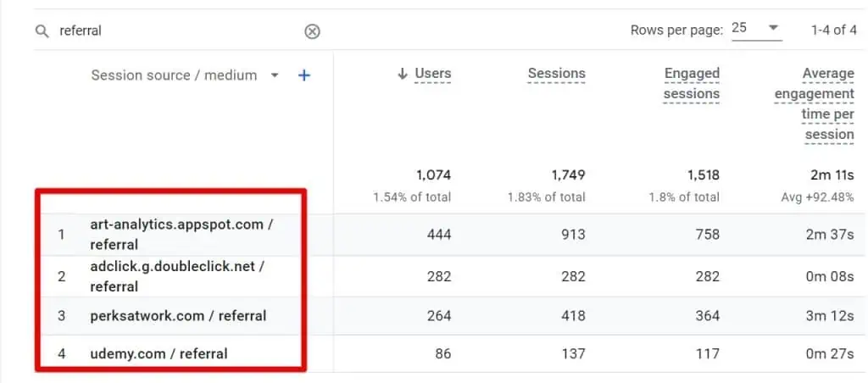Sort by the Users column header
Screen dimensions: 868x383
(433, 74)
